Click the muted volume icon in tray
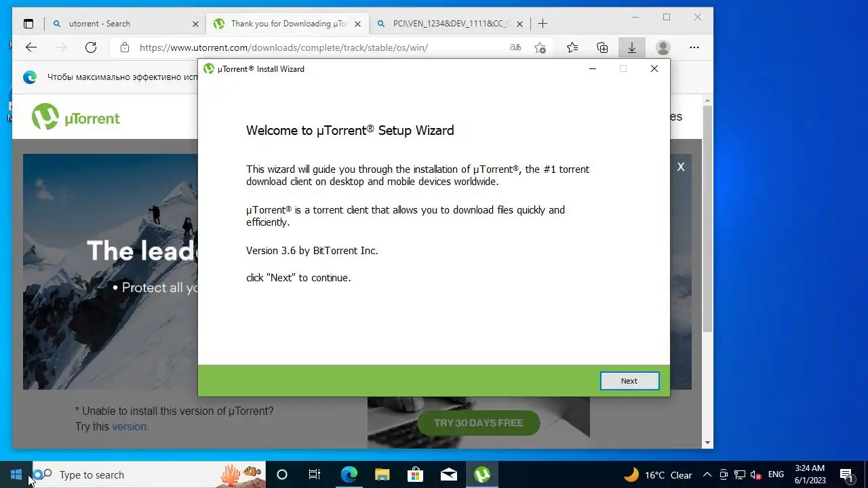 coord(756,475)
